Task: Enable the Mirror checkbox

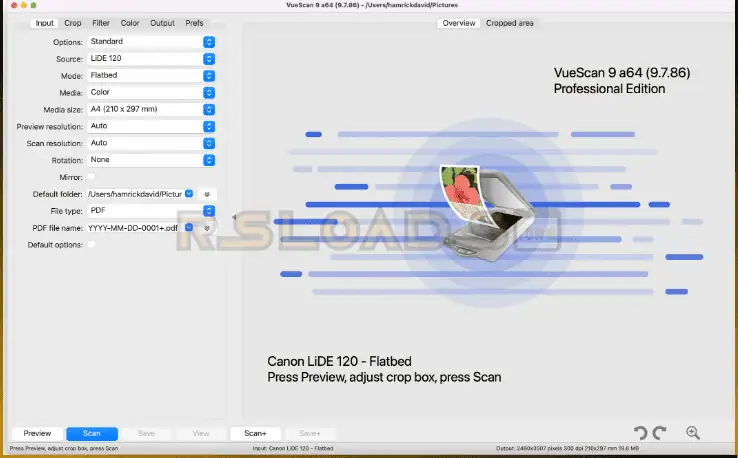Action: [91, 177]
